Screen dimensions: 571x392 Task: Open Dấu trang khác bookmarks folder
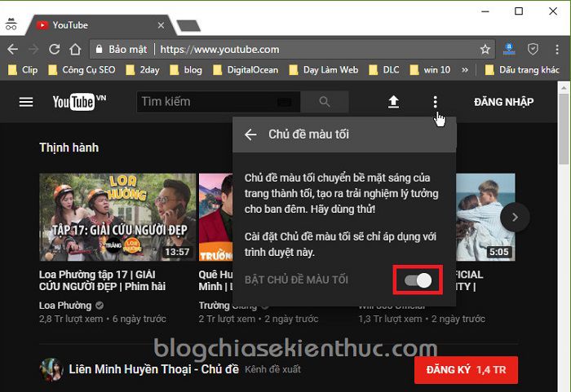tap(523, 69)
